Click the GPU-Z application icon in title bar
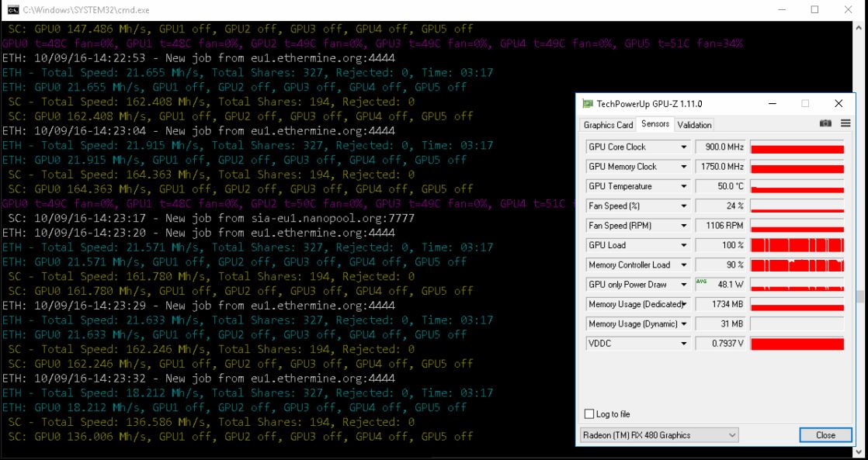868x460 pixels. point(588,104)
